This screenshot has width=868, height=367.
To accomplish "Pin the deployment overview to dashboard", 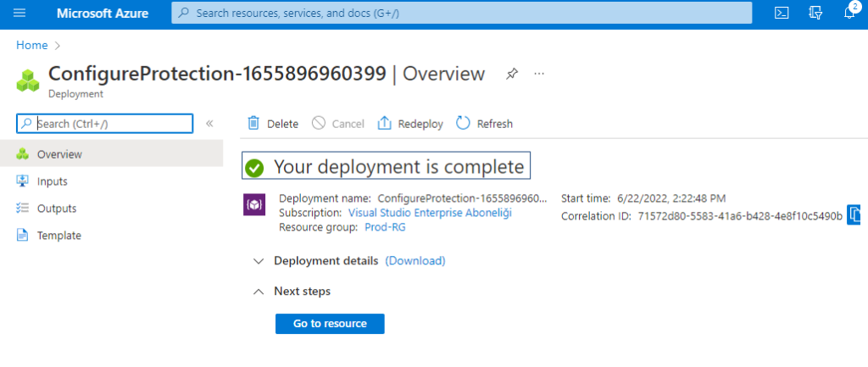I will click(x=512, y=74).
